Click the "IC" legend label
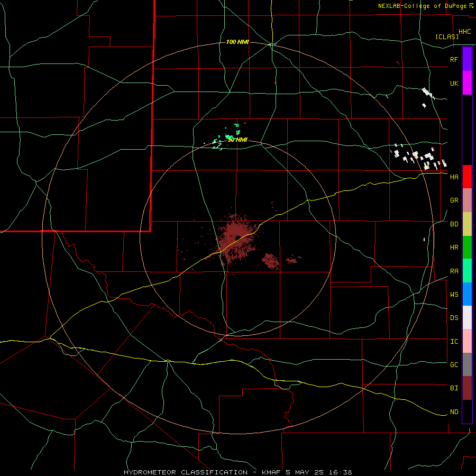 [454, 341]
